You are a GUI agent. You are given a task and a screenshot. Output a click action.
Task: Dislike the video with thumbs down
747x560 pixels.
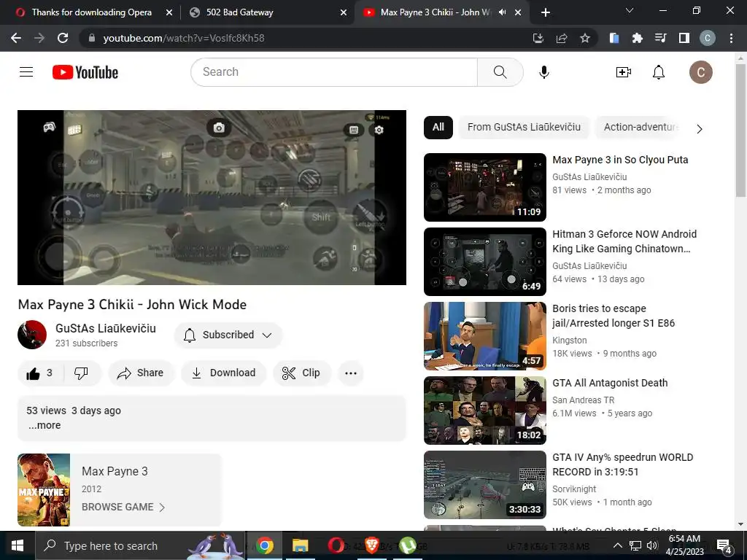(82, 373)
